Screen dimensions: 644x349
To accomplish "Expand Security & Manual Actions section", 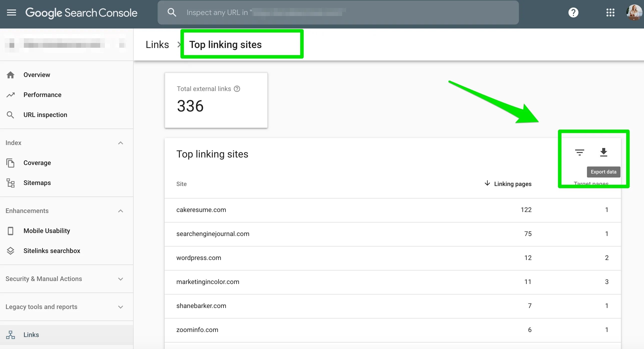I will coord(121,279).
